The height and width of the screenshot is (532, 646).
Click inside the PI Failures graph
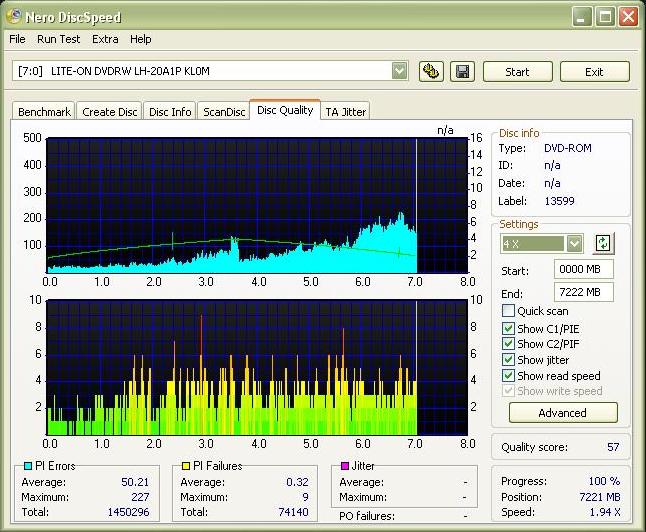click(257, 367)
